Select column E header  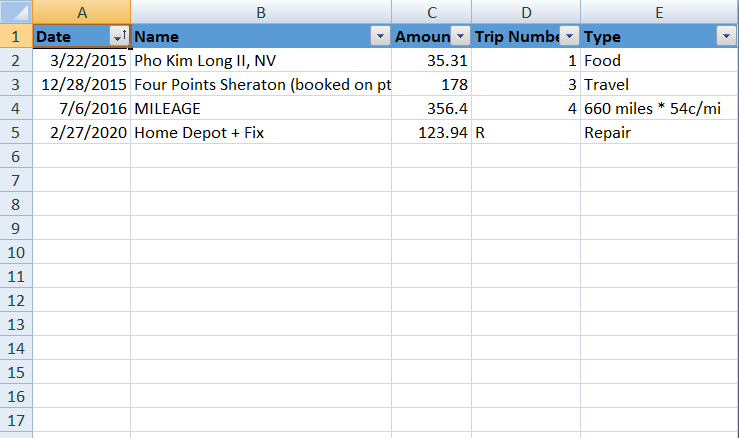659,12
